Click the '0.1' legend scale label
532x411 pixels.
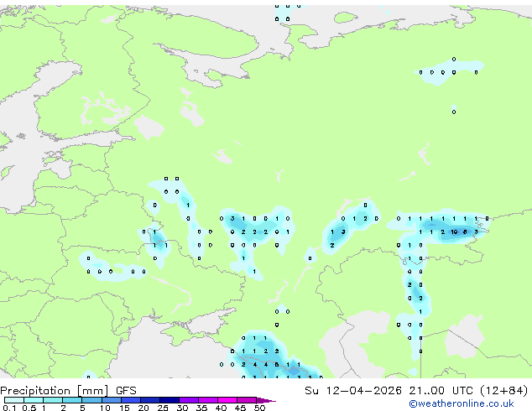9,408
